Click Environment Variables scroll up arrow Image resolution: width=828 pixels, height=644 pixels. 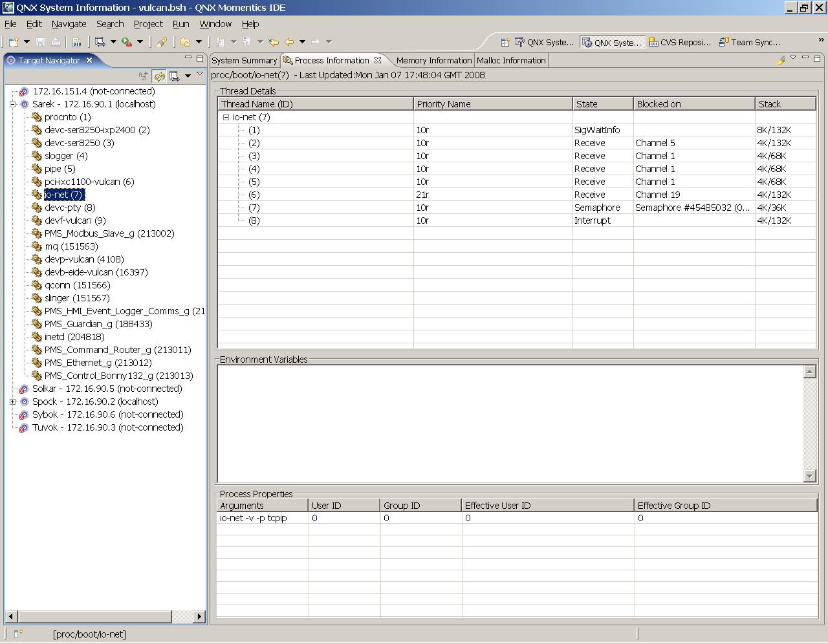pos(809,371)
